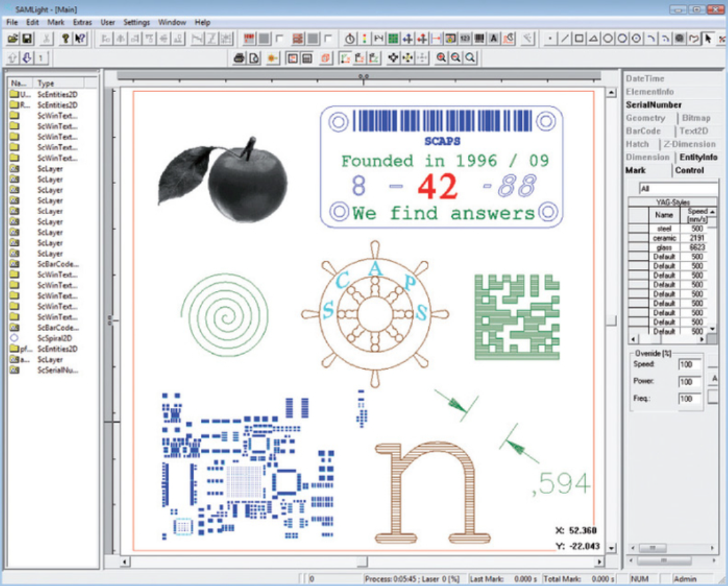
Task: Click the Override Freq input field
Action: pos(689,398)
